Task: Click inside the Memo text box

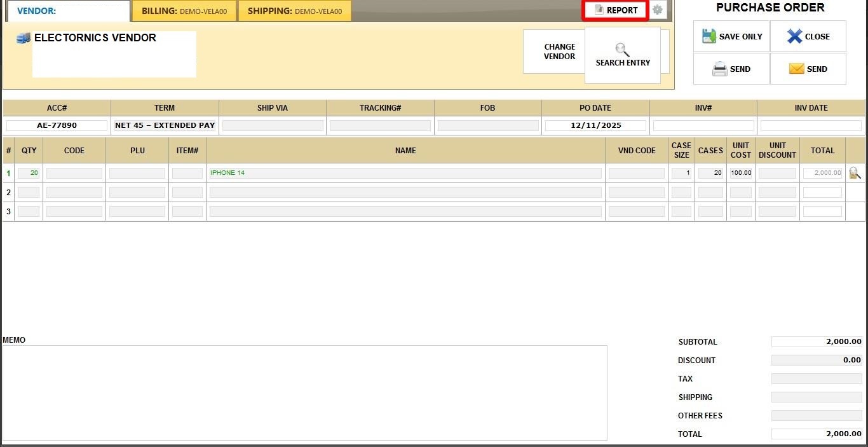Action: 304,392
